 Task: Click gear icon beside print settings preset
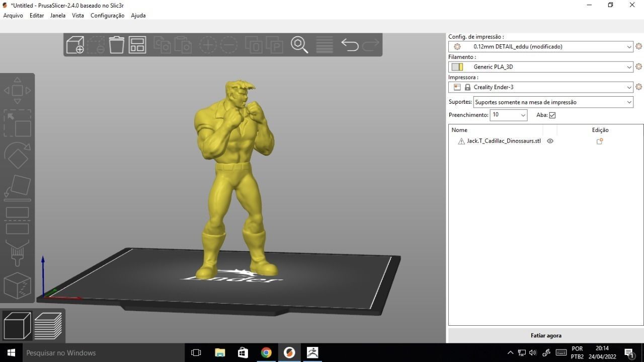tap(638, 46)
